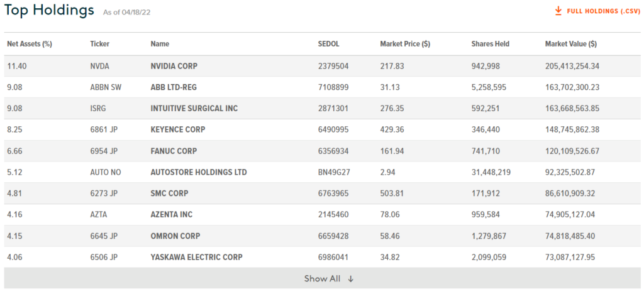Expand the list with Show All
The image size is (644, 294).
tap(322, 278)
